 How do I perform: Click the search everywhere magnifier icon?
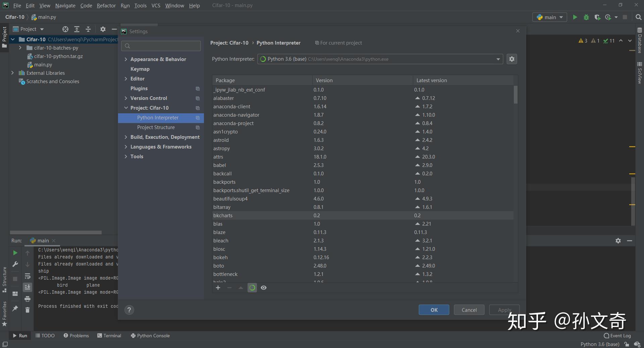pos(638,17)
